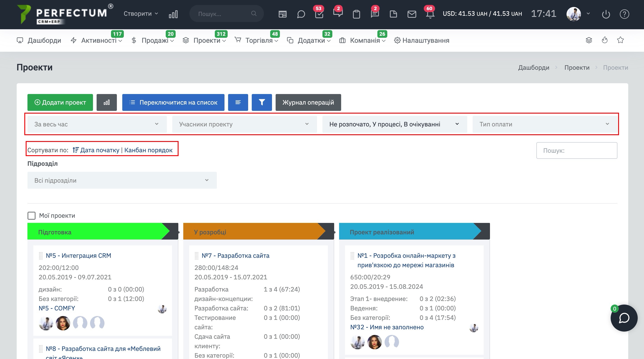Open the Учасники проекту dropdown
Screen dimensions: 644x359
245,124
